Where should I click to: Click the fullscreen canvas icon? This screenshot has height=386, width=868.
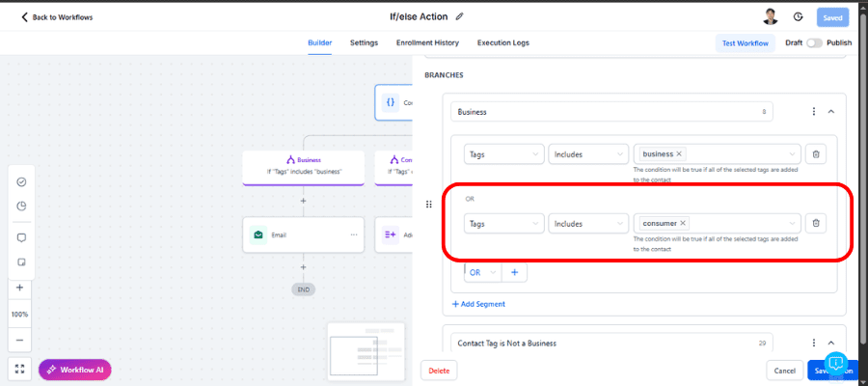[x=21, y=369]
